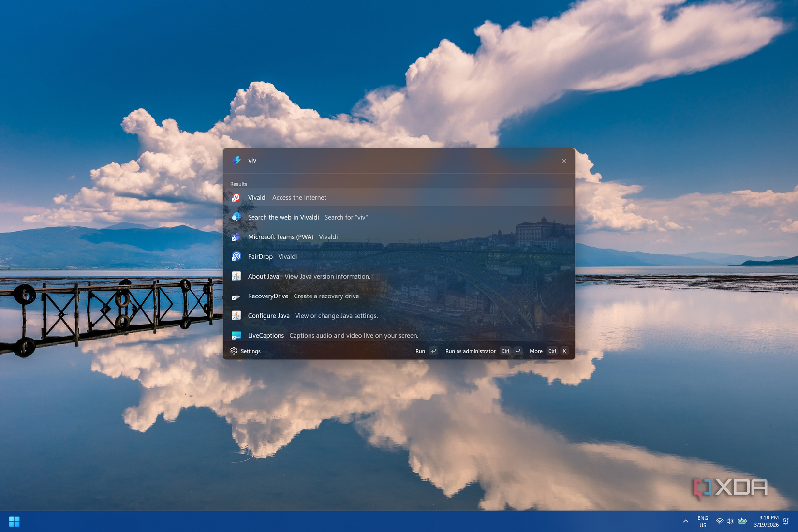Open the battery status tray icon

pyautogui.click(x=742, y=521)
